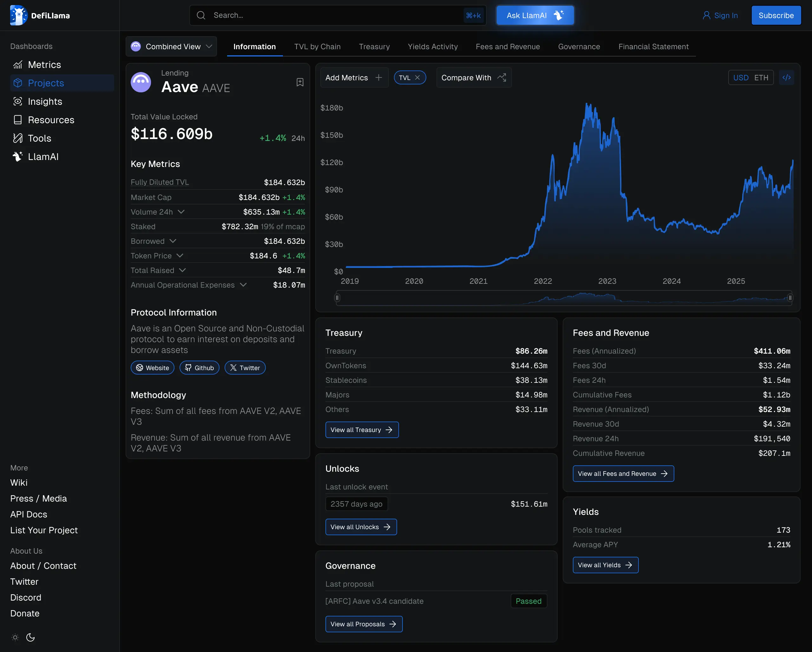This screenshot has height=652, width=812.
Task: Click the chart range slider track
Action: tap(564, 298)
